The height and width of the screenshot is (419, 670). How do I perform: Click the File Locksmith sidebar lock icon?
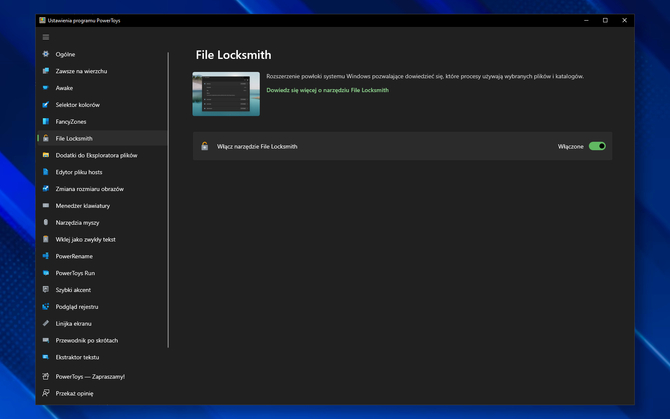pyautogui.click(x=46, y=138)
